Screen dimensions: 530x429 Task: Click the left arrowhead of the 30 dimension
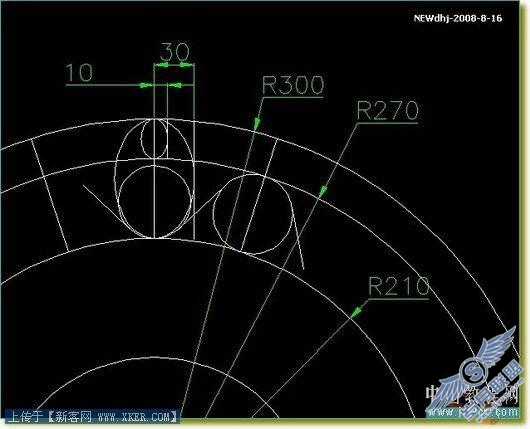[161, 65]
